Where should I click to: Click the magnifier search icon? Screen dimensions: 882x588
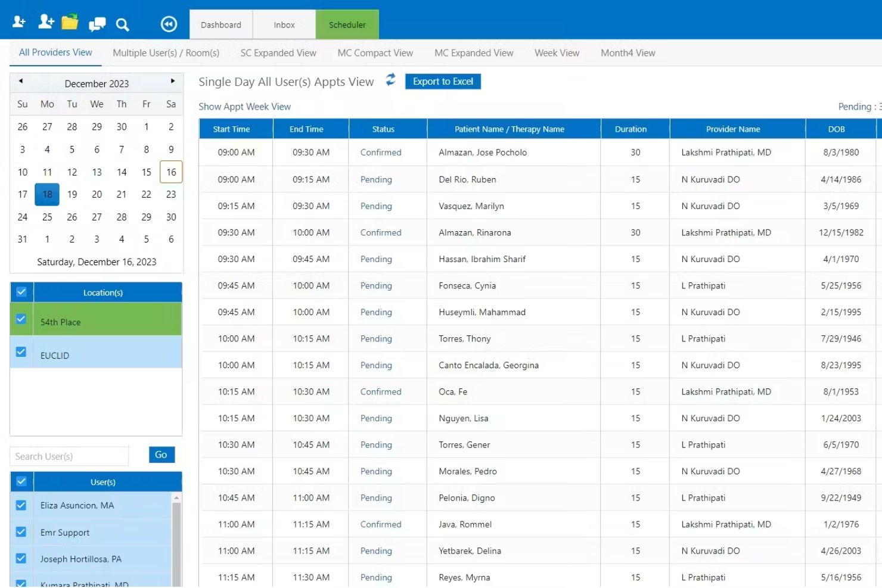[x=122, y=24]
